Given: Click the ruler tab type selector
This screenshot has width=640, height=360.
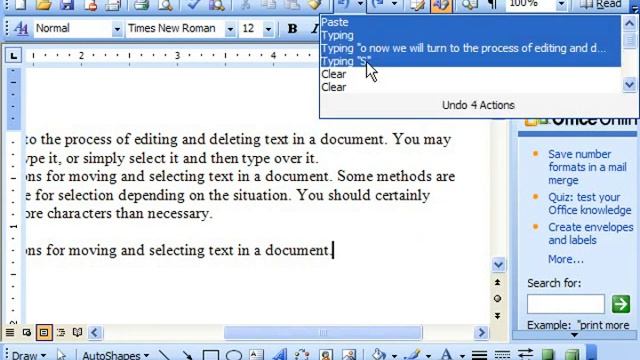Looking at the screenshot, I should pyautogui.click(x=13, y=56).
